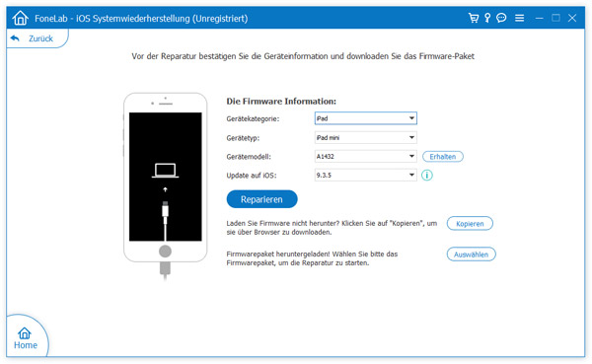Image resolution: width=592 pixels, height=364 pixels.
Task: Click the Kopieren button
Action: 470,224
